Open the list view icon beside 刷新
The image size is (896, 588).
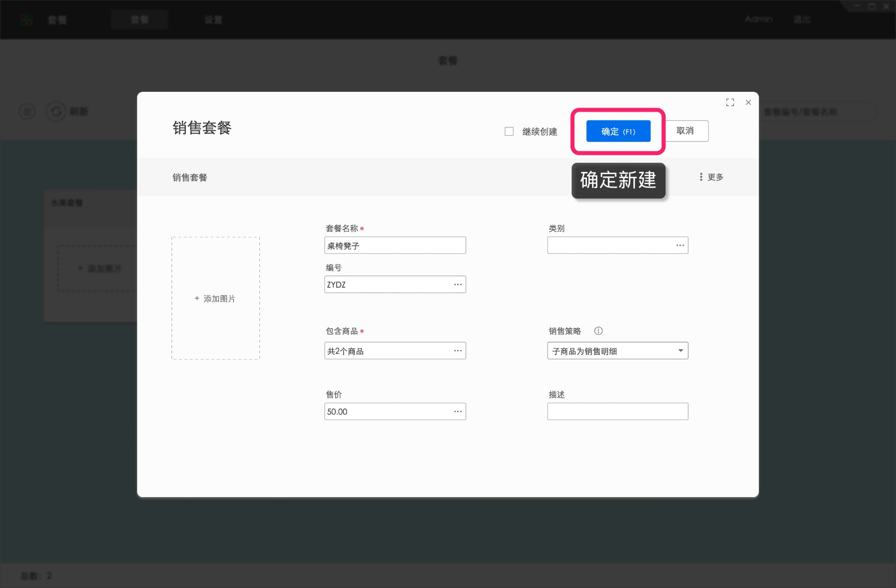[27, 112]
